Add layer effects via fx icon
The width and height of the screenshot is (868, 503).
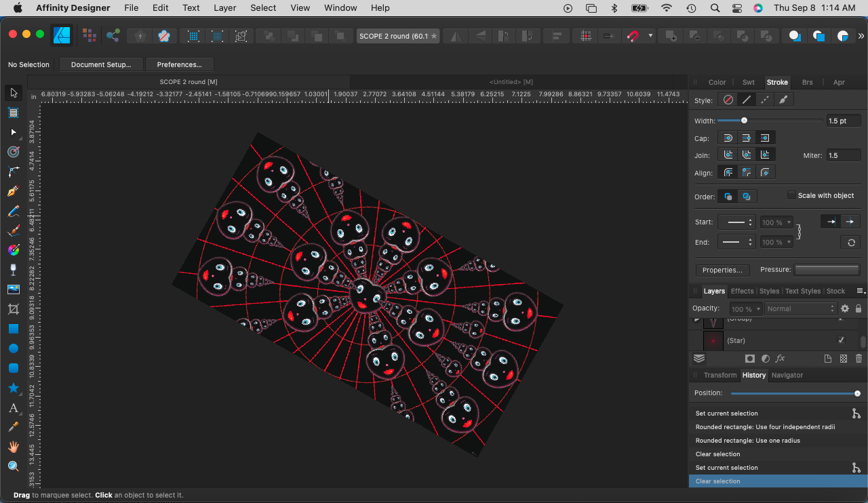tap(781, 359)
